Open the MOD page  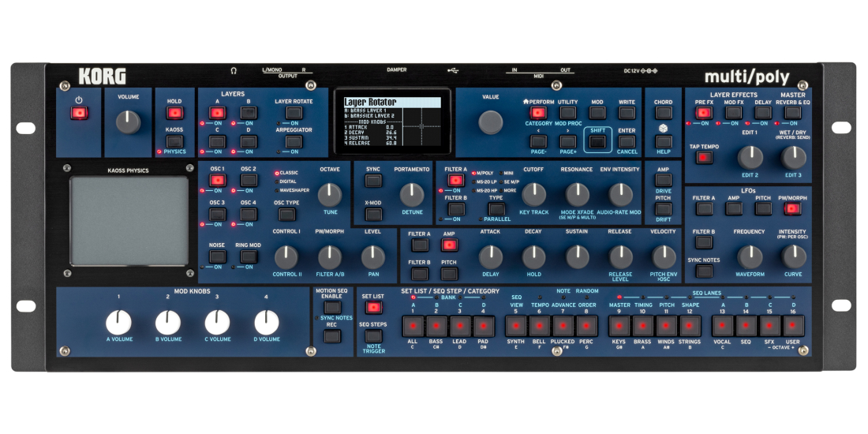click(x=597, y=113)
